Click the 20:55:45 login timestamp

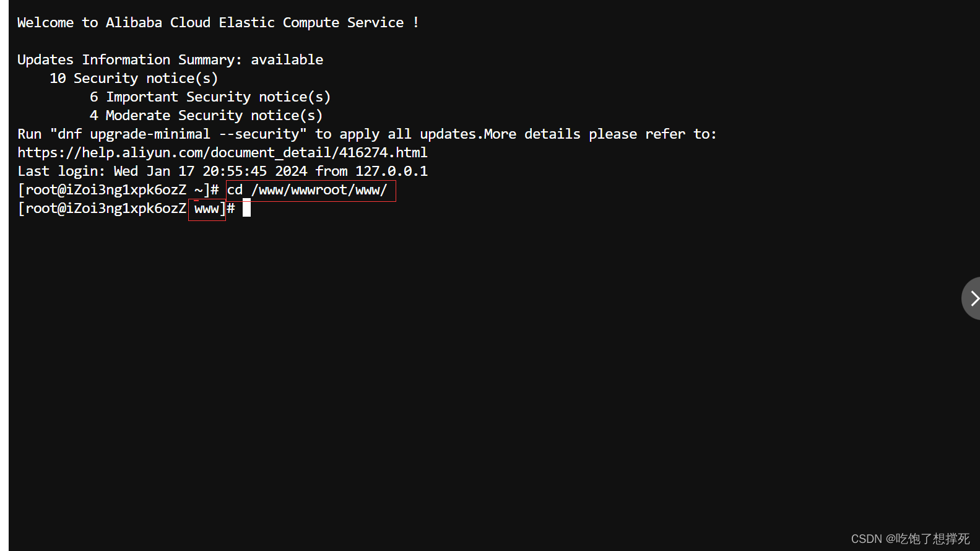pos(235,171)
